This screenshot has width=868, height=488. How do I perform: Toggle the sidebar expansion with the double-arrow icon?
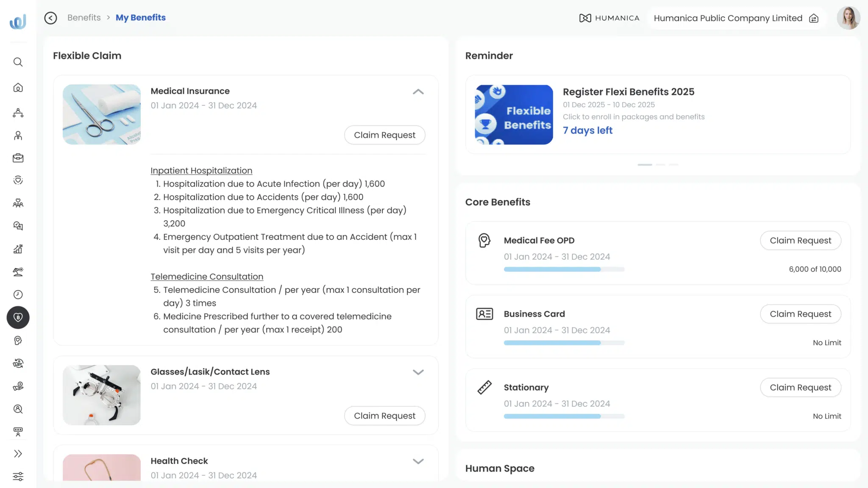18,454
